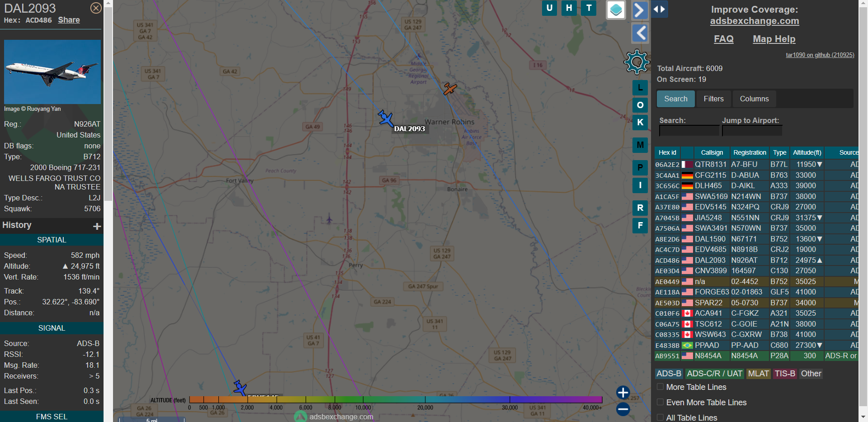Toggle the K map option button
This screenshot has width=868, height=422.
(640, 122)
